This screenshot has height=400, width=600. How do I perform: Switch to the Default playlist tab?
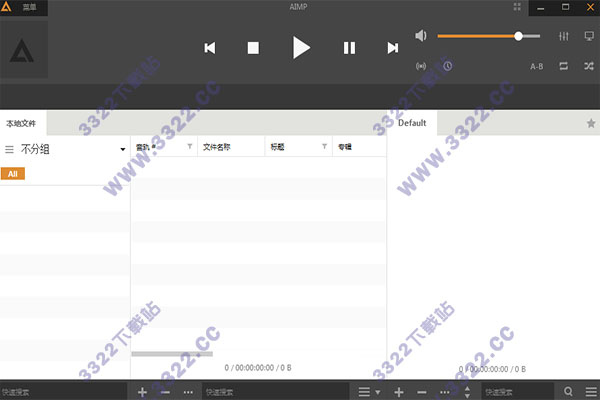coord(412,123)
